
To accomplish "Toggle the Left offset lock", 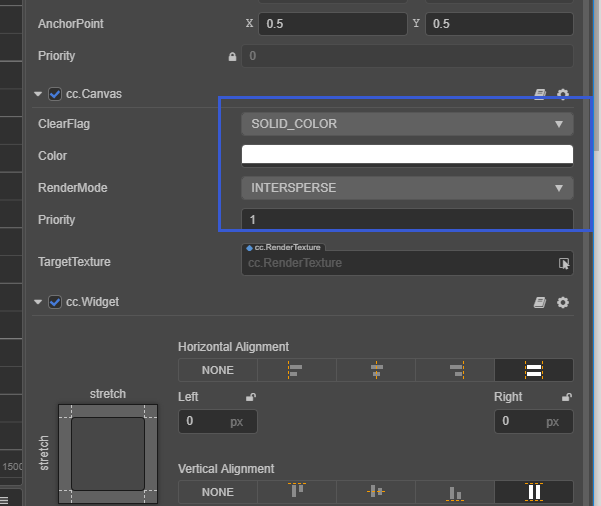I will coord(251,397).
